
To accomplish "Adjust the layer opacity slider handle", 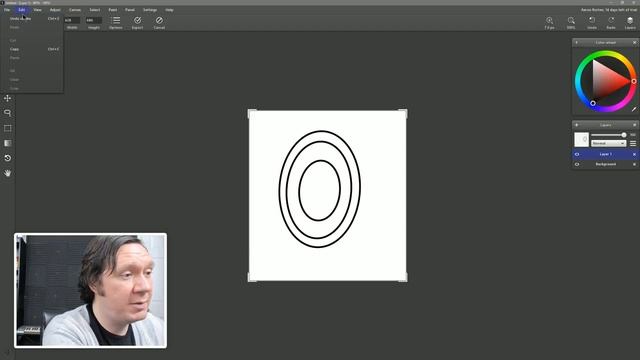I will coord(624,135).
